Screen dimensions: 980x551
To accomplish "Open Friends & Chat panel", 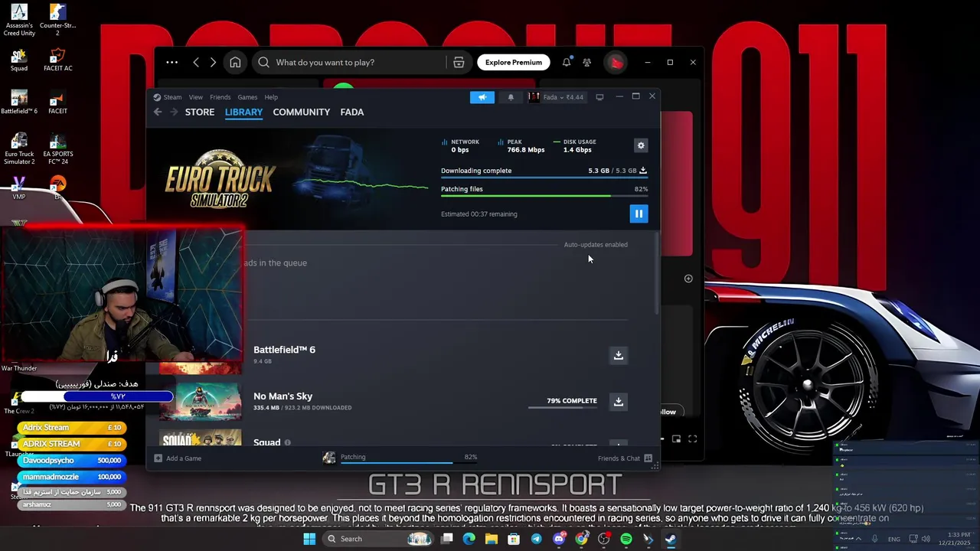I will tap(625, 458).
